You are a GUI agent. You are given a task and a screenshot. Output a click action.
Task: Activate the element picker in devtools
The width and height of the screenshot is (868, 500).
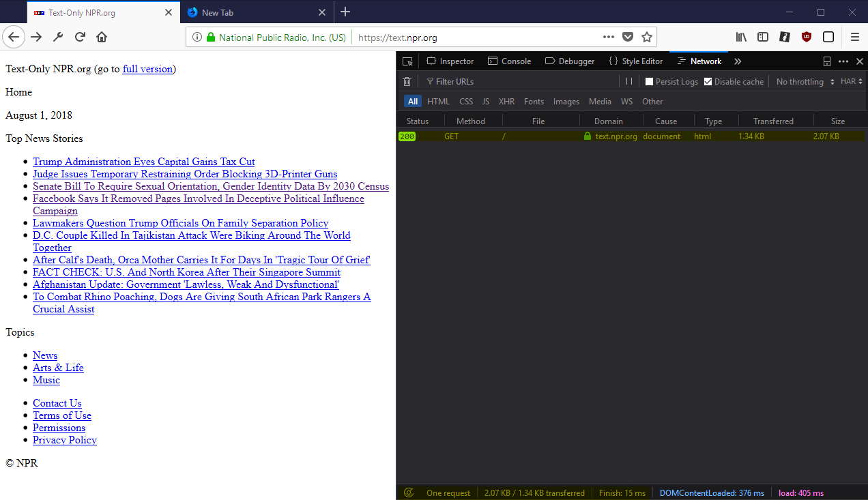(x=407, y=61)
